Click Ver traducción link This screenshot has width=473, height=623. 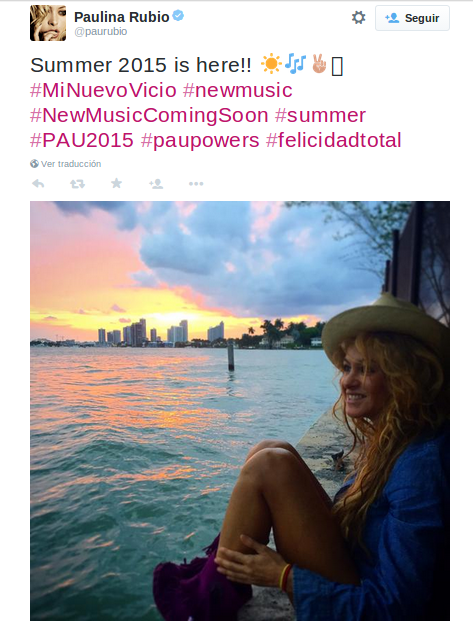click(71, 164)
